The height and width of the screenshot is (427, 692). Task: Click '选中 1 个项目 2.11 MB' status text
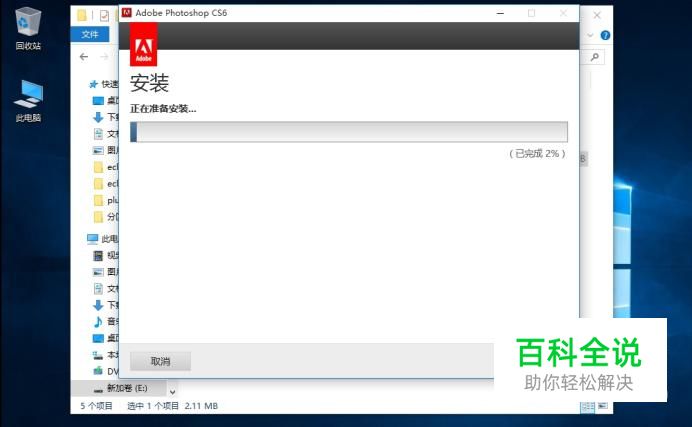173,406
